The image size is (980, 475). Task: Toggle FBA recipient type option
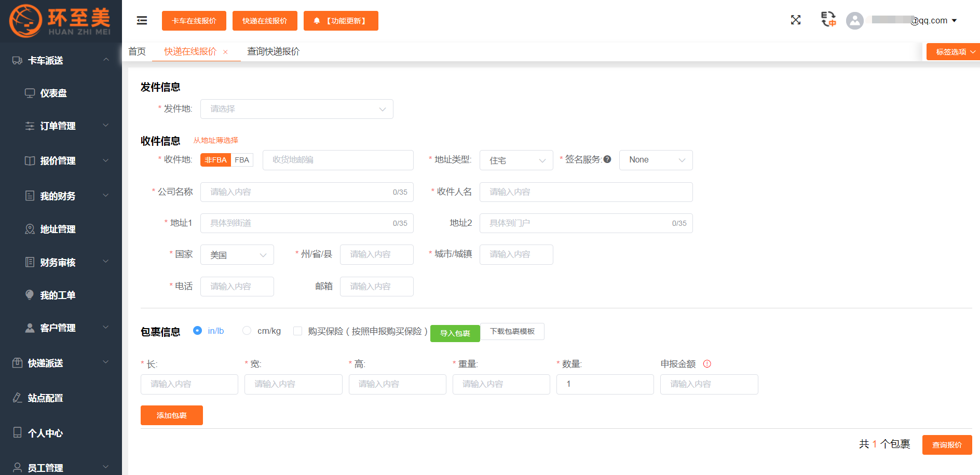[242, 160]
